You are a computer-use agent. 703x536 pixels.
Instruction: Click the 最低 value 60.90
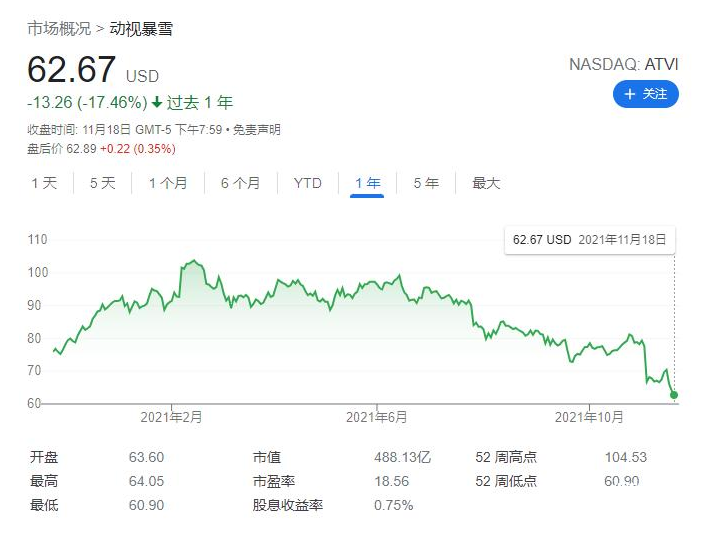pos(146,505)
